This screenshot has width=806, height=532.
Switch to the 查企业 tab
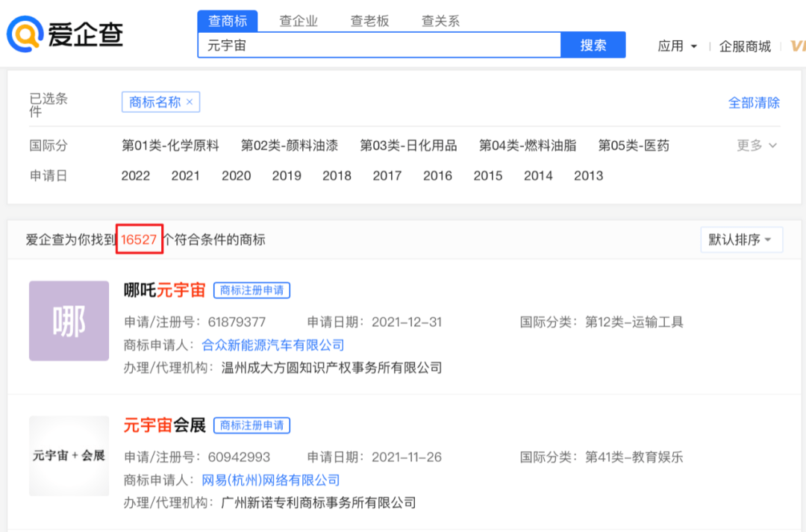tap(298, 21)
